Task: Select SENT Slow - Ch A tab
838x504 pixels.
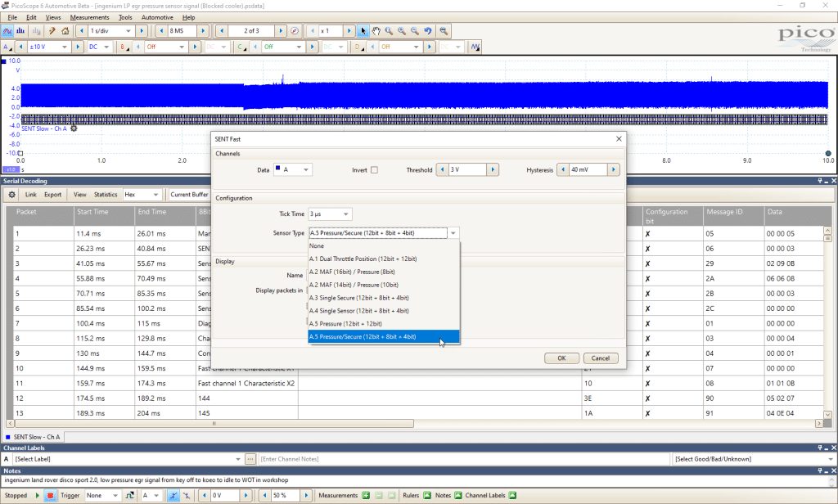Action: click(x=33, y=437)
